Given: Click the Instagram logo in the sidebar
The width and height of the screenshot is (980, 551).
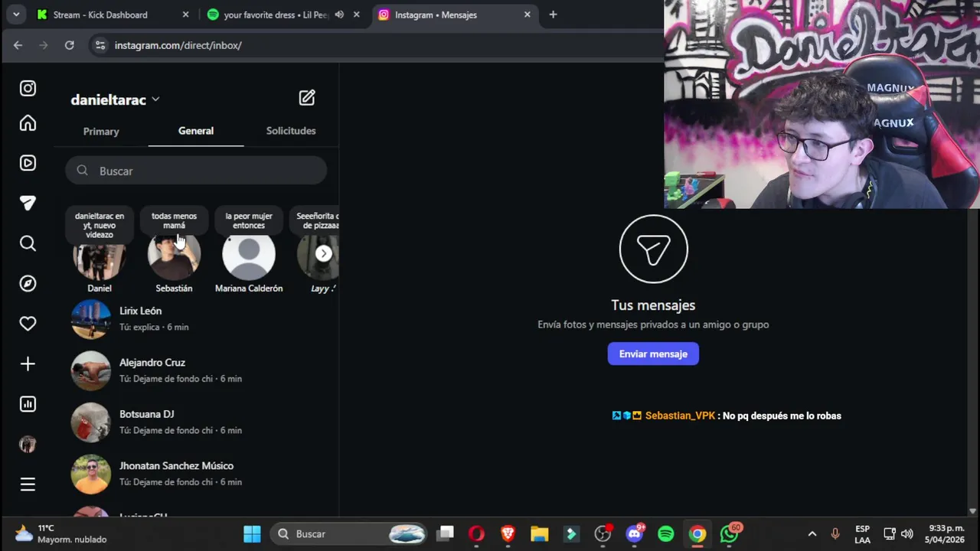Looking at the screenshot, I should [28, 88].
